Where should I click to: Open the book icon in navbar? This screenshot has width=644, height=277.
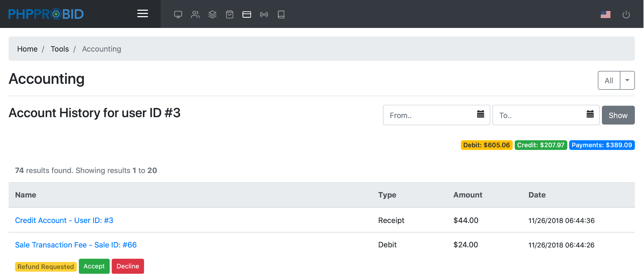click(x=281, y=14)
